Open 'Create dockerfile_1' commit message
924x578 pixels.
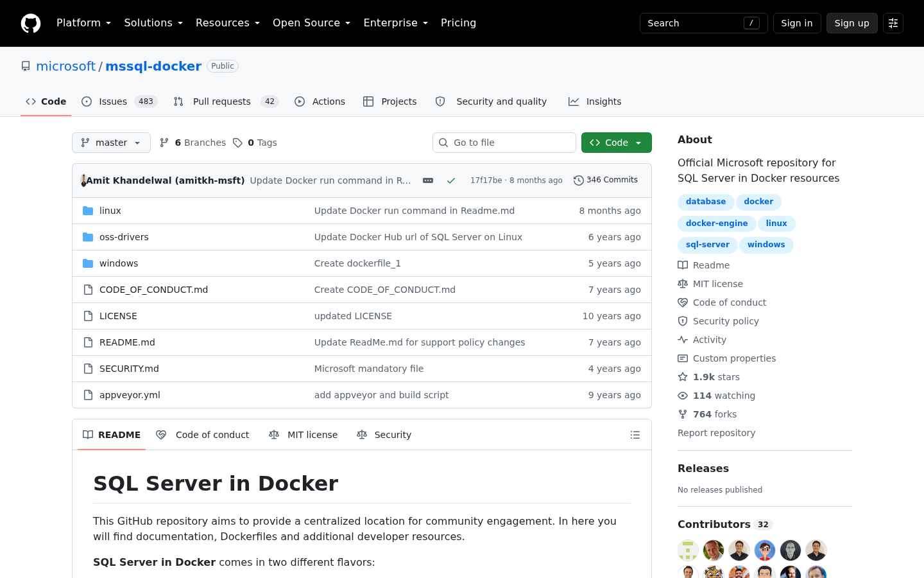(357, 263)
